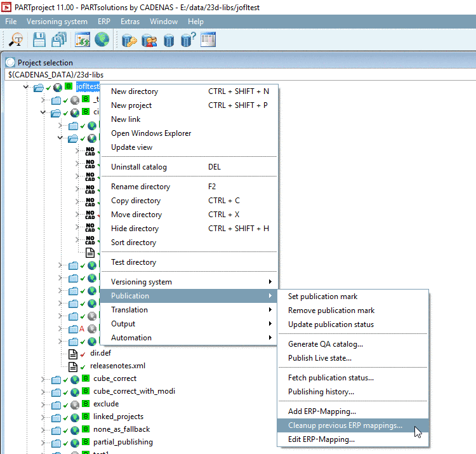Open the Versioning system submenu entry
476x454 pixels.
point(141,282)
